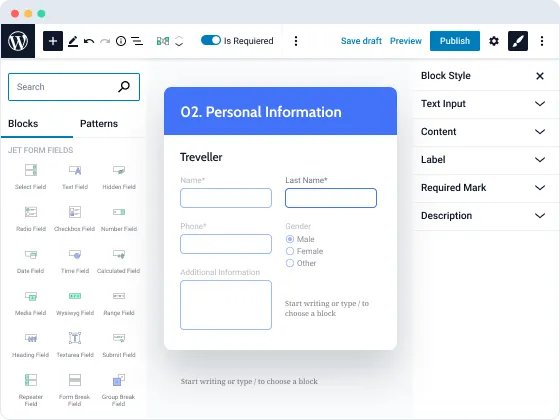Select the Female gender radio button
This screenshot has width=560, height=420.
(290, 251)
